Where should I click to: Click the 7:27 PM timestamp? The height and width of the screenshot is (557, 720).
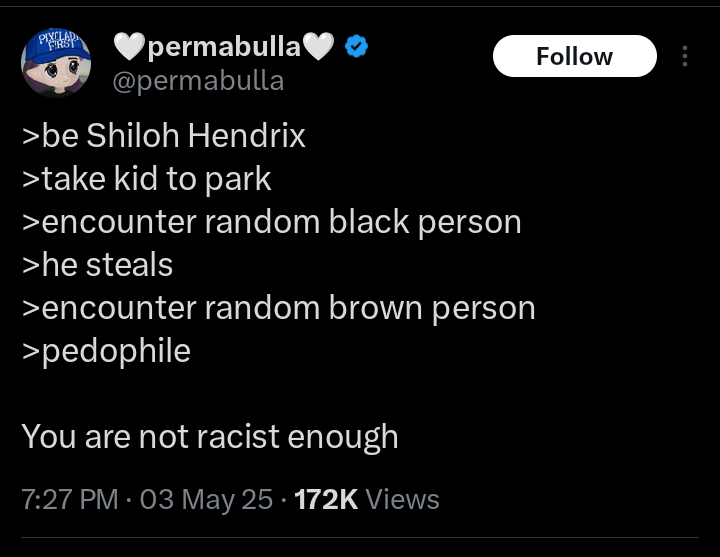coord(70,498)
